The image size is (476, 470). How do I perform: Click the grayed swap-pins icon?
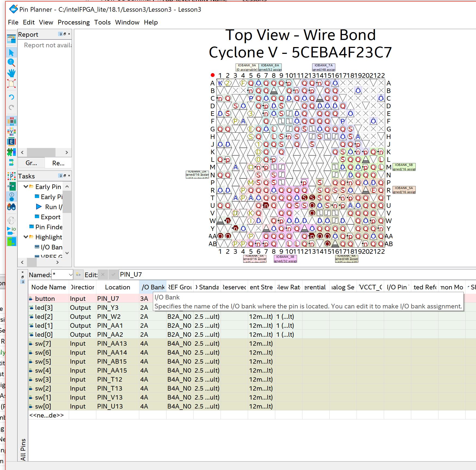(11, 221)
